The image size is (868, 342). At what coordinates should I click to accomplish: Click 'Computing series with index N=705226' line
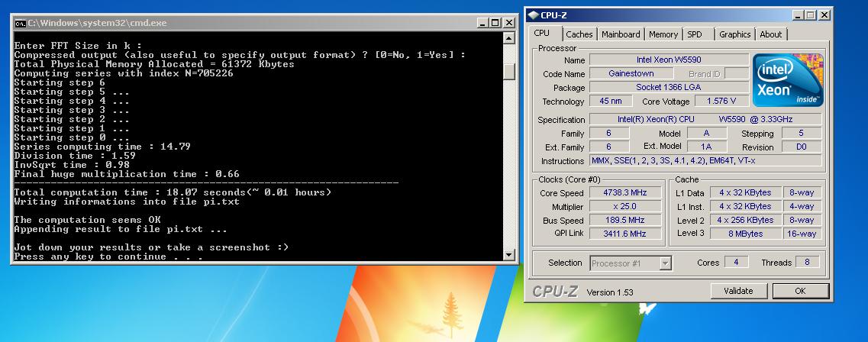124,73
